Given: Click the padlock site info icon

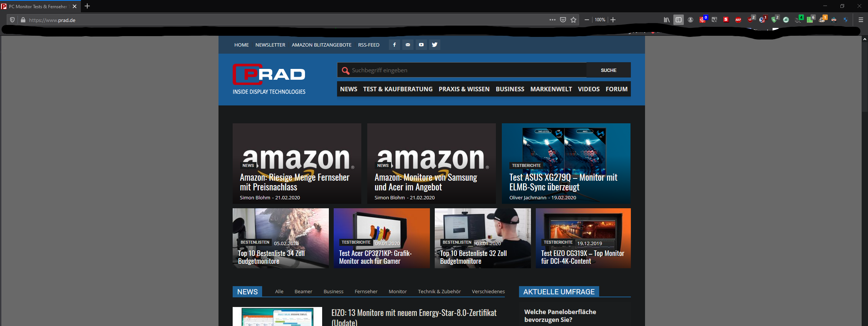Looking at the screenshot, I should tap(23, 20).
